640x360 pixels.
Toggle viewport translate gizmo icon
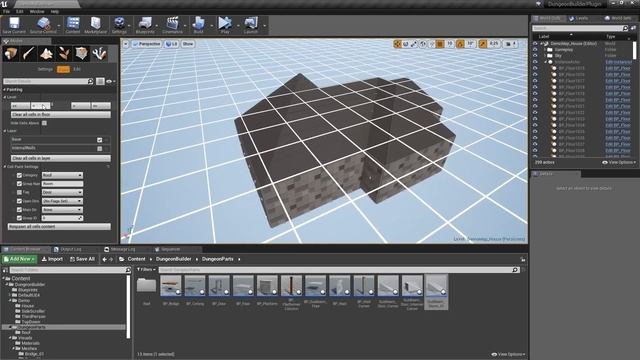pos(397,44)
